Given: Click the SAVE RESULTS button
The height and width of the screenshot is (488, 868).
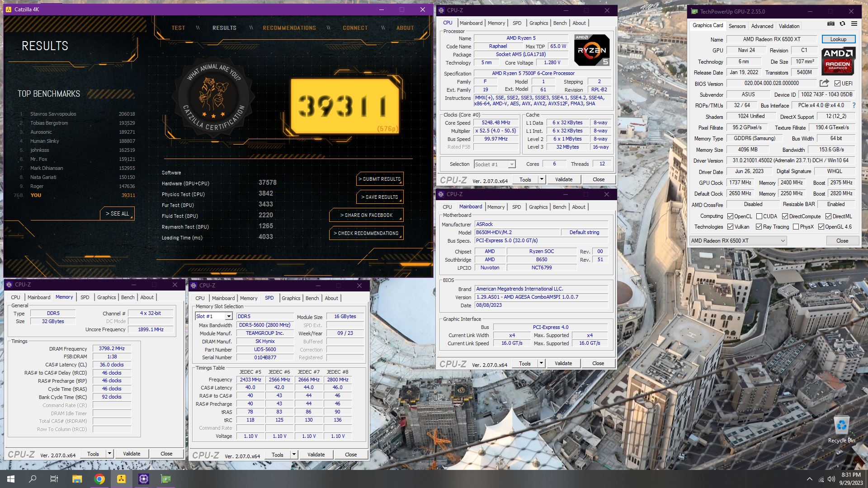Looking at the screenshot, I should (x=380, y=197).
